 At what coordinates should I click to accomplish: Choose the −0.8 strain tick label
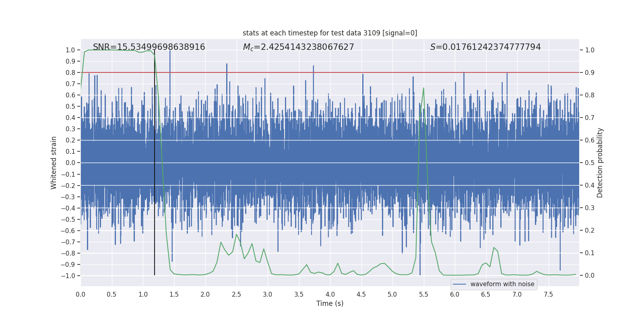coord(68,253)
